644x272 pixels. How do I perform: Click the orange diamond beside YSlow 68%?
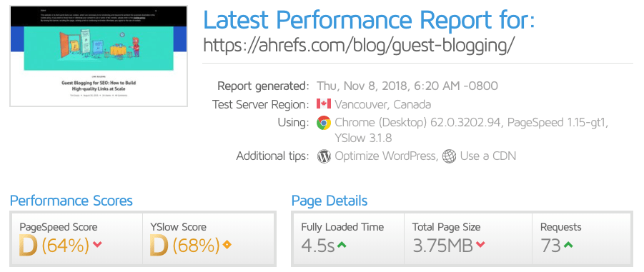tap(227, 246)
